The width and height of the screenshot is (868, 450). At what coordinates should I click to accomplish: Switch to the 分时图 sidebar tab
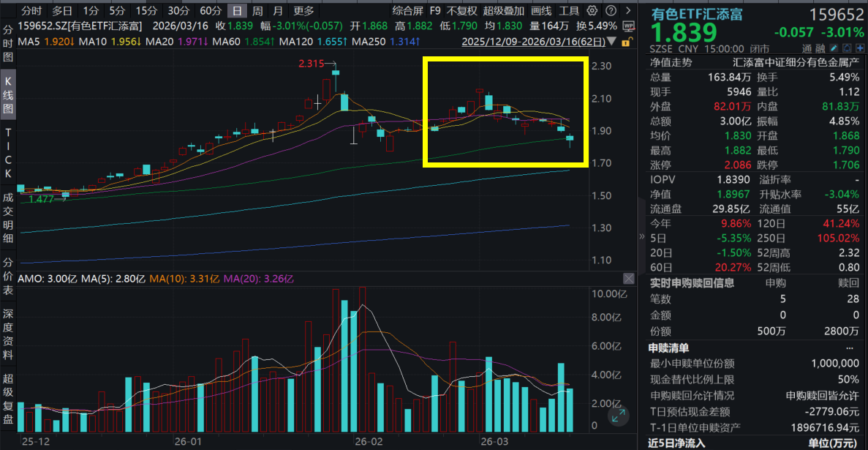coord(8,43)
